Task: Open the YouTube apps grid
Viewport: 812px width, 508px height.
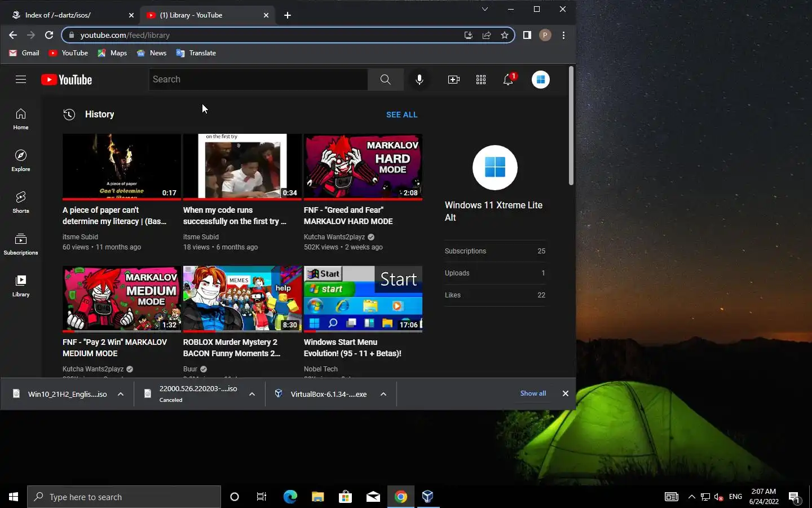Action: tap(481, 80)
